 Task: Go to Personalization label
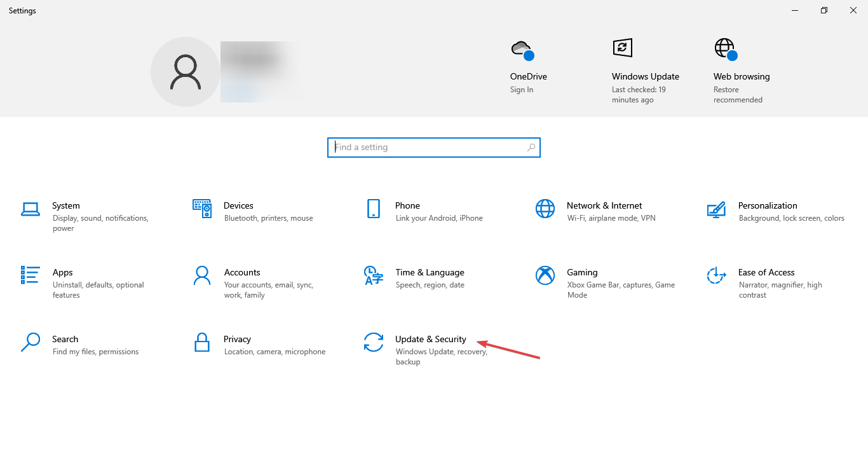[768, 205]
